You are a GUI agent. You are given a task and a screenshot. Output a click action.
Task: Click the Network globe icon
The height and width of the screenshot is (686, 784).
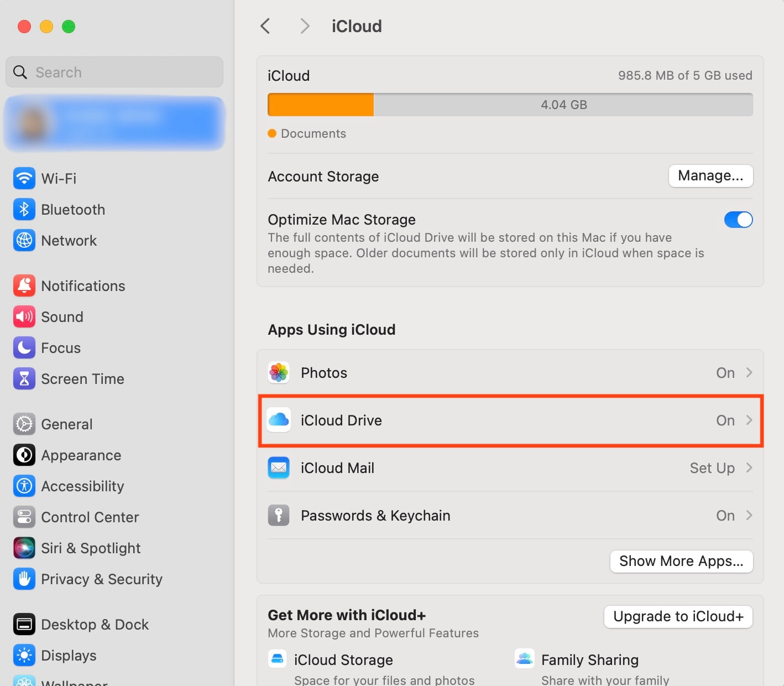(24, 240)
